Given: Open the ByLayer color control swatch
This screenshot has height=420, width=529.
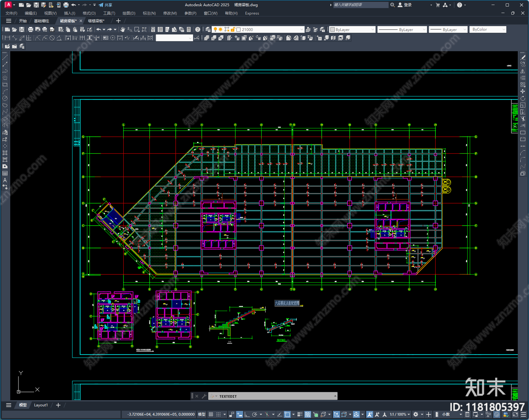Looking at the screenshot, I should click(352, 29).
